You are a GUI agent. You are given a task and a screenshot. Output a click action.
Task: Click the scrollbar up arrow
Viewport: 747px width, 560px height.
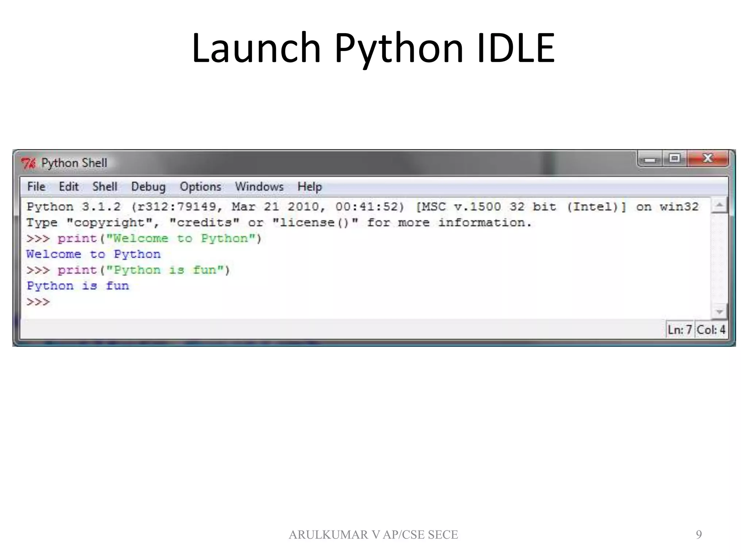click(719, 205)
